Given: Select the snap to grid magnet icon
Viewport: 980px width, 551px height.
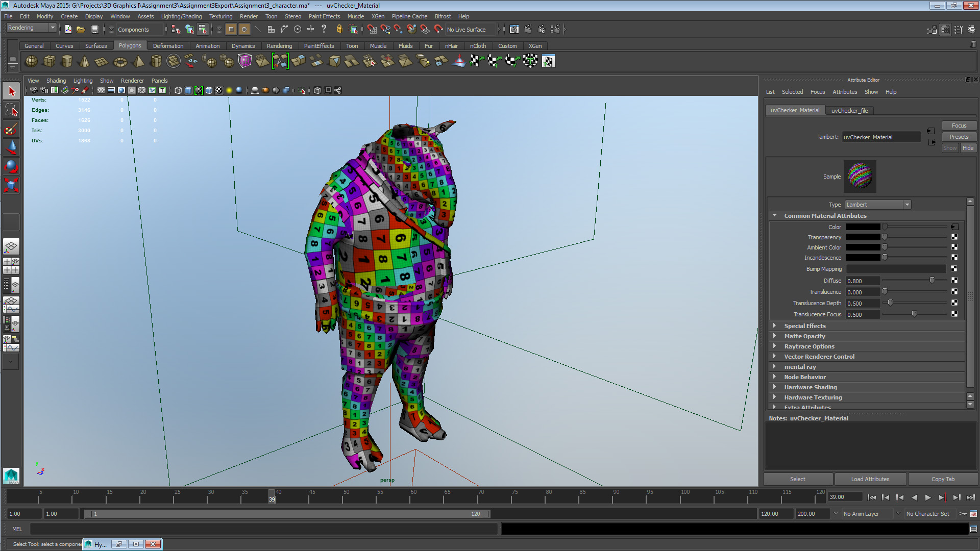Looking at the screenshot, I should [371, 29].
